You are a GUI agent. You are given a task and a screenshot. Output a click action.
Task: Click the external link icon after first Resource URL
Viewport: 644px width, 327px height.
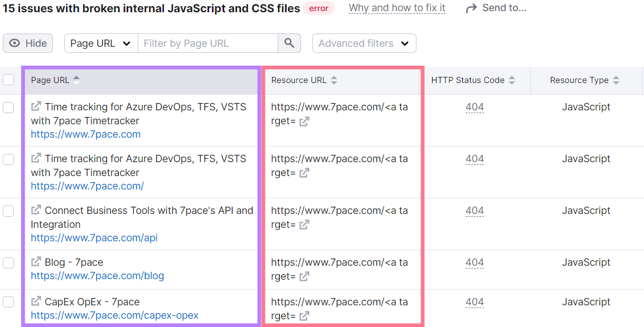coord(304,121)
